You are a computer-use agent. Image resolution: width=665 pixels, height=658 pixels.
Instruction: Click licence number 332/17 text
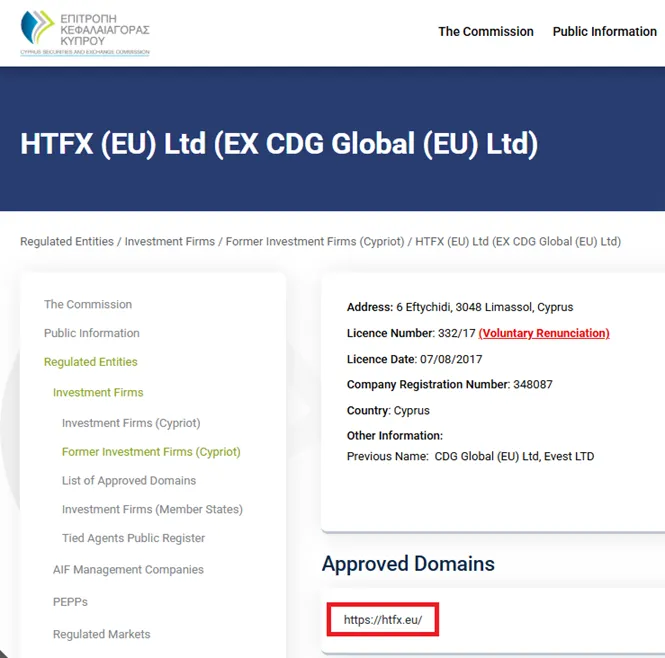456,333
